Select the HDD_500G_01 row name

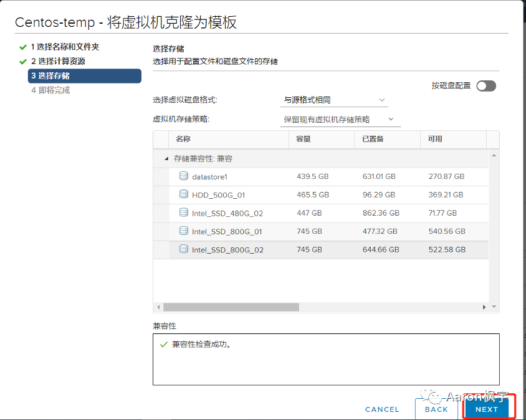point(218,195)
